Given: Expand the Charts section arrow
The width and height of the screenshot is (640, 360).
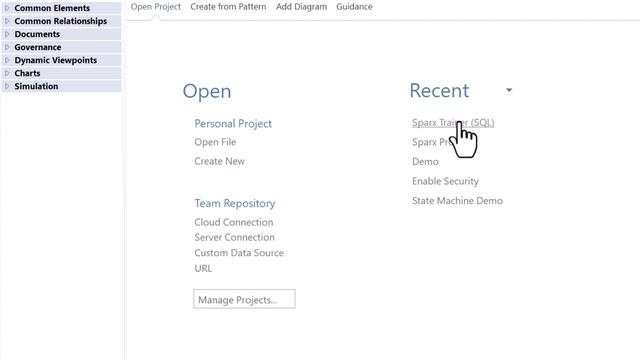Looking at the screenshot, I should pos(7,73).
